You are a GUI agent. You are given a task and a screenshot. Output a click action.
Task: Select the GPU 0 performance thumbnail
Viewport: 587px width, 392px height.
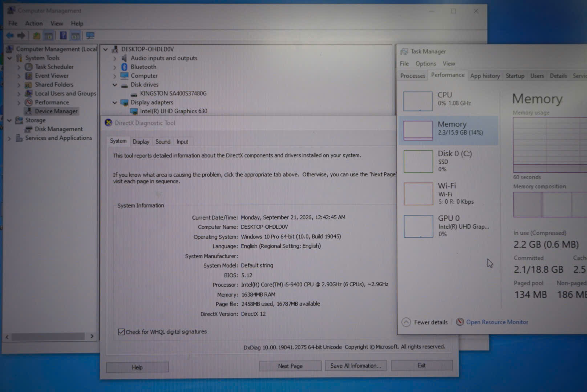418,226
